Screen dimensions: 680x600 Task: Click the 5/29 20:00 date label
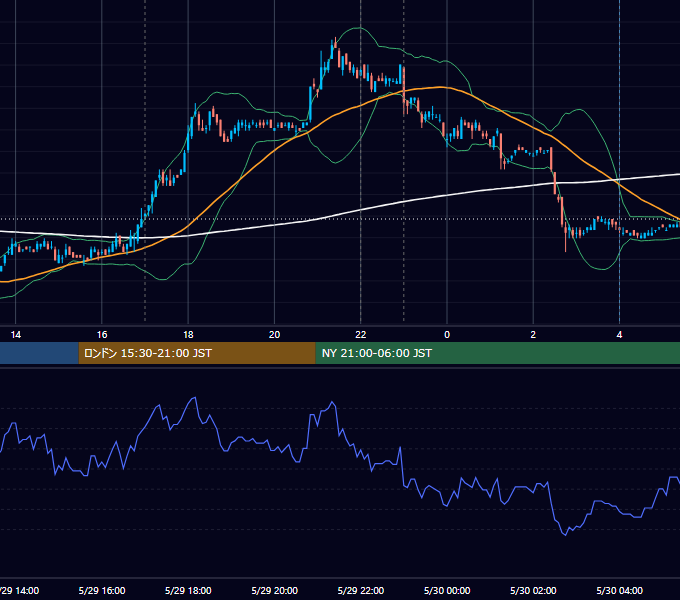click(x=275, y=590)
